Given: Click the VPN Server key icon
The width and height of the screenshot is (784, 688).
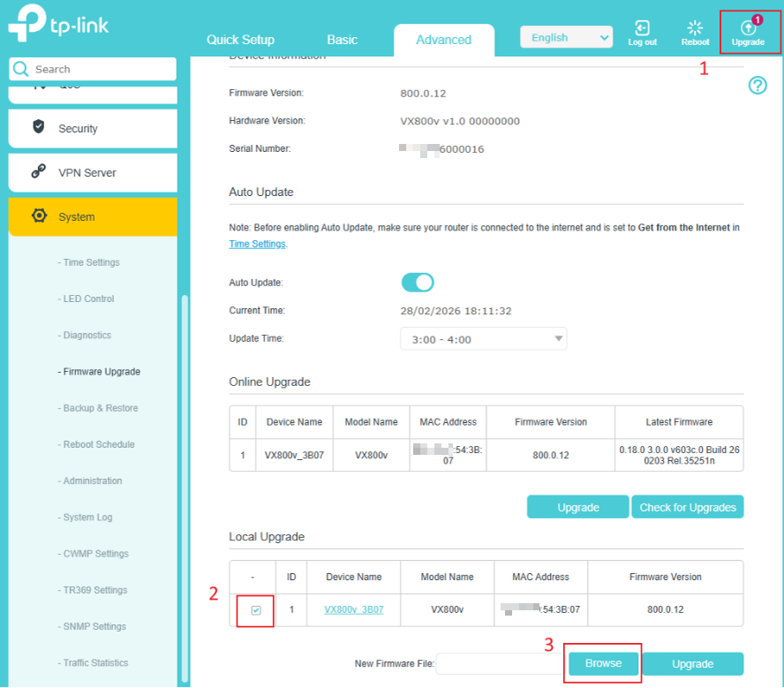Looking at the screenshot, I should coord(38,172).
